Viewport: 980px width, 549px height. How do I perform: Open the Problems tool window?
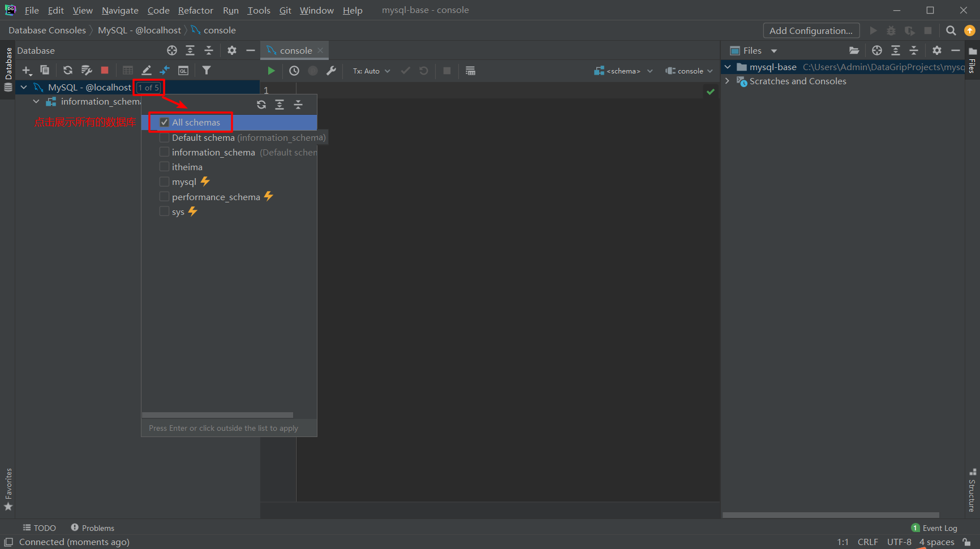(92, 528)
